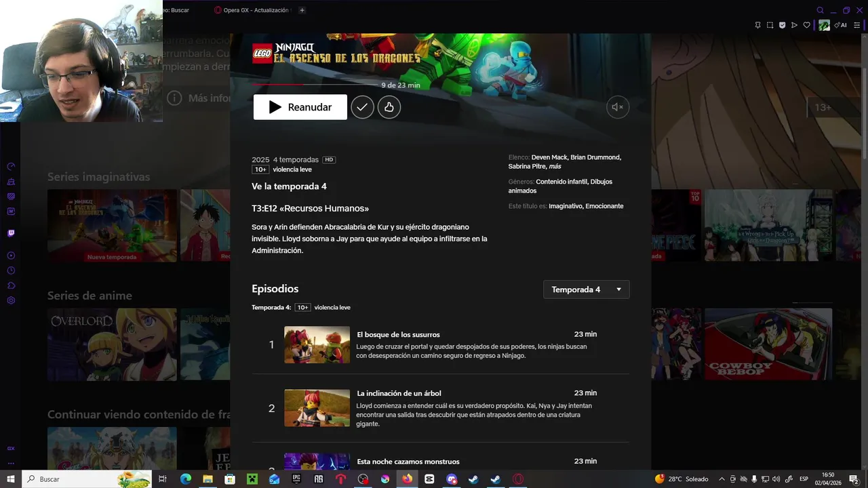868x488 pixels.
Task: Open Minecraft creeper icon from taskbar
Action: pos(252,479)
